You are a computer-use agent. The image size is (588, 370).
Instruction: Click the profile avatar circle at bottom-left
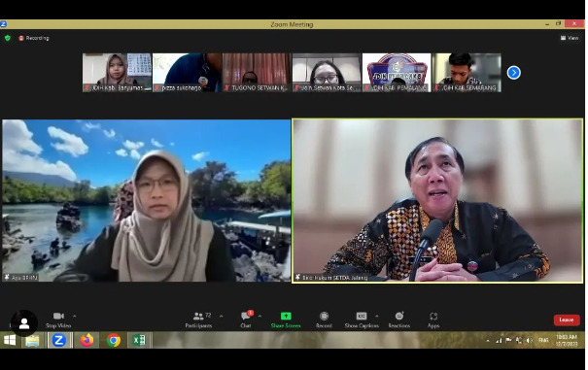click(24, 323)
